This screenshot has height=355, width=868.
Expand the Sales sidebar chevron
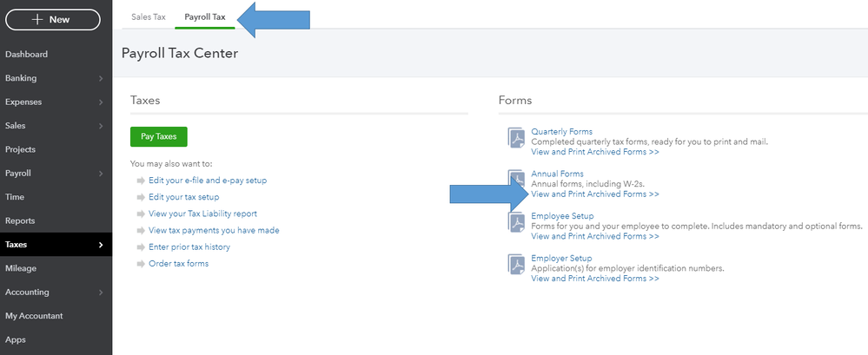click(101, 126)
